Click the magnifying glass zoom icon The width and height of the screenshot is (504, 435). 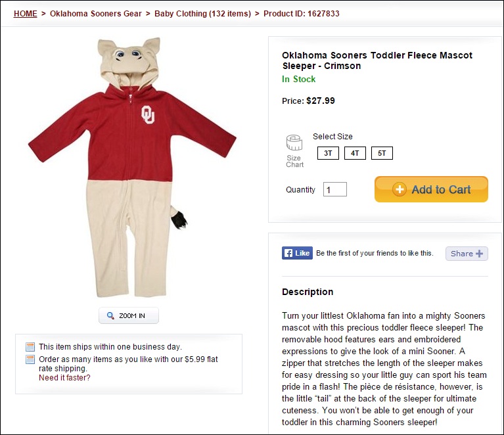tap(111, 316)
